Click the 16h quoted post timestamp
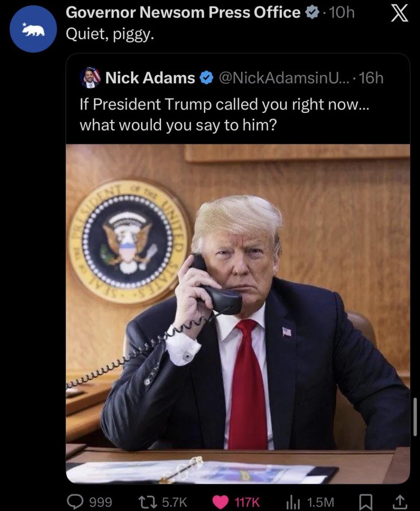Screen dimensions: 420x511 click(371, 78)
